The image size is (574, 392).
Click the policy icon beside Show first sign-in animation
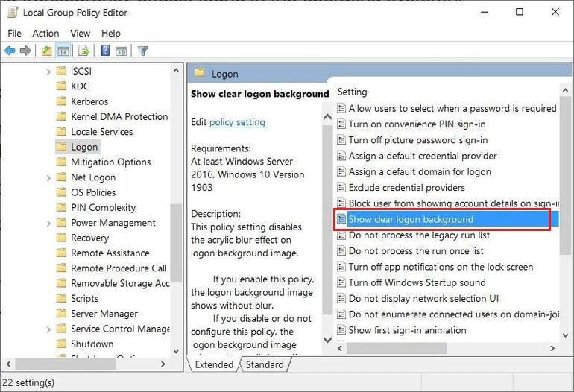click(x=341, y=330)
